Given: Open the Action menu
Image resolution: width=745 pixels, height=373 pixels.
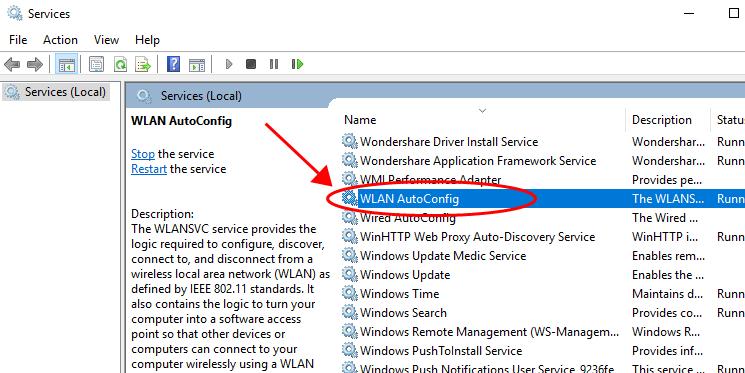Looking at the screenshot, I should pyautogui.click(x=60, y=40).
